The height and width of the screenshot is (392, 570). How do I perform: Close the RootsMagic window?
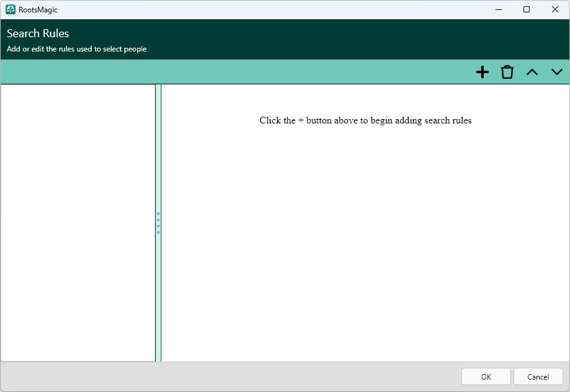pyautogui.click(x=554, y=9)
